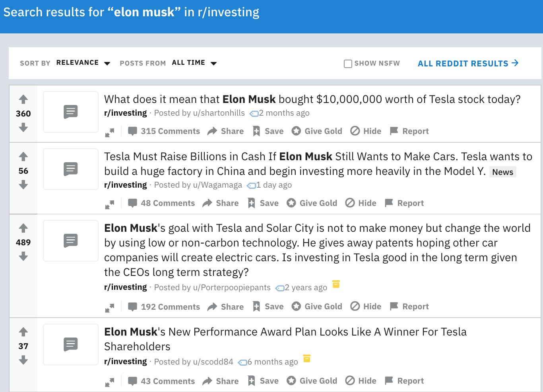Open the Sort By Relevance dropdown
This screenshot has height=392, width=543.
pos(83,63)
